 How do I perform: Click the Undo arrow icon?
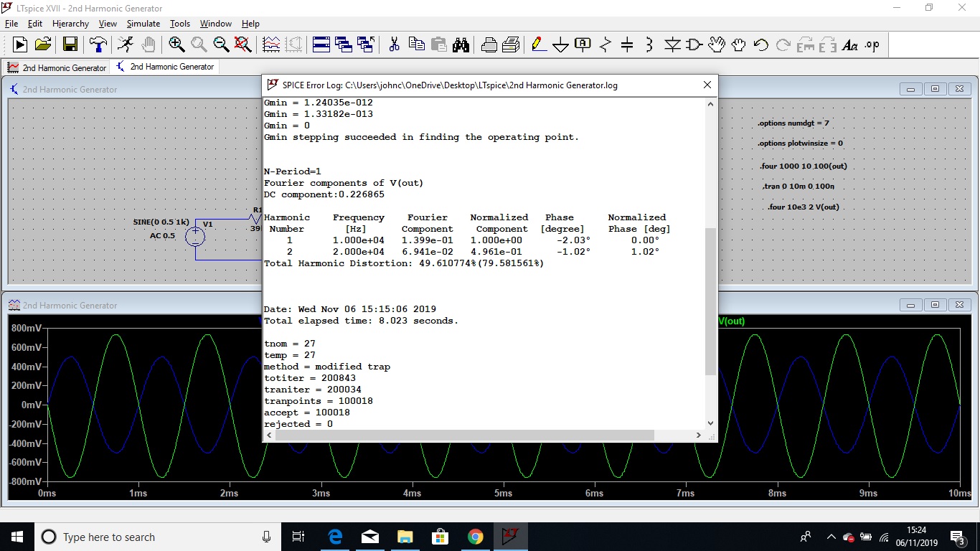click(760, 44)
